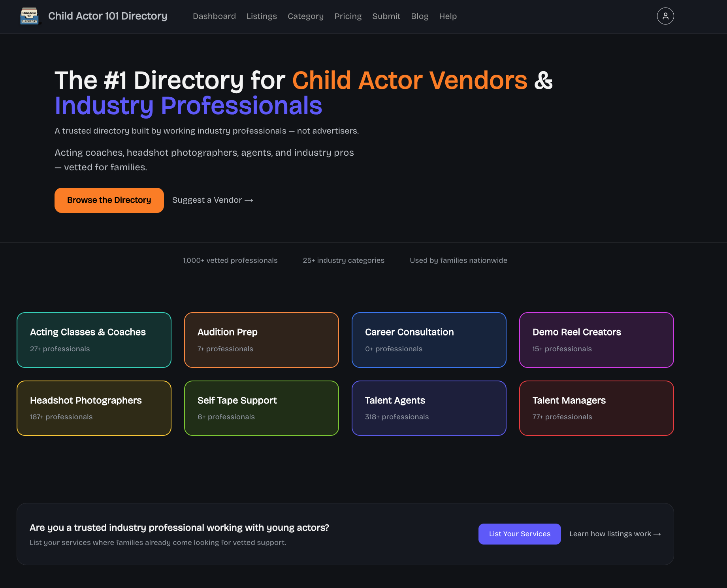This screenshot has height=588, width=727.
Task: Select Listings in the navigation bar
Action: (262, 16)
